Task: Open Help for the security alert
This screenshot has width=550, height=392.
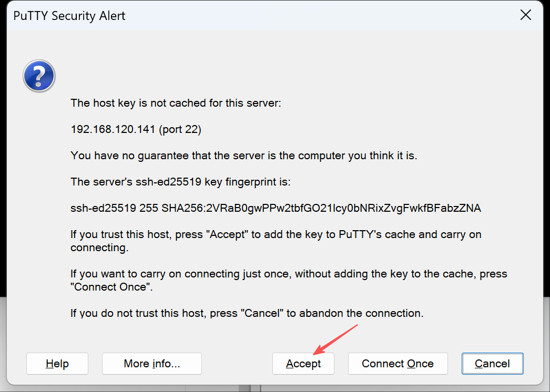Action: pyautogui.click(x=57, y=364)
